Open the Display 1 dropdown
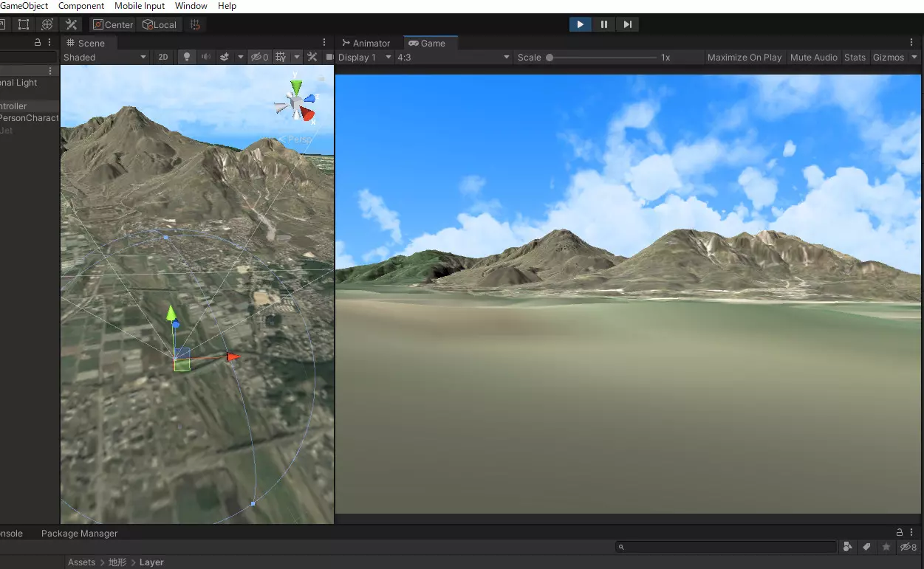The height and width of the screenshot is (569, 924). (365, 57)
